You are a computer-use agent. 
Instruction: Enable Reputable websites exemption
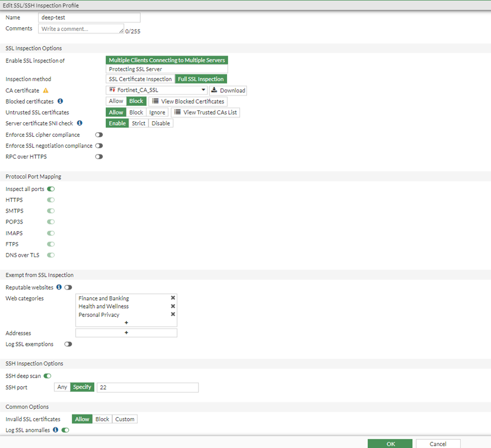(x=68, y=287)
